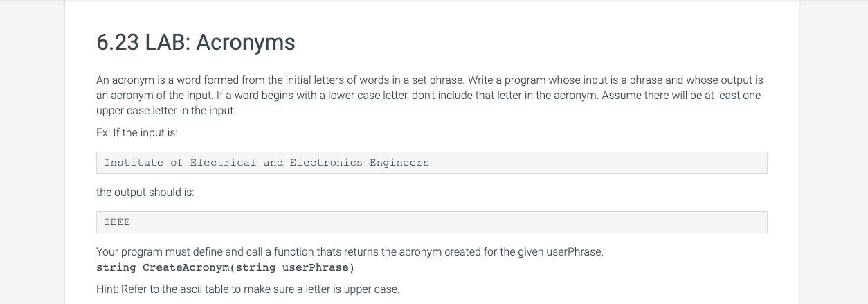The image size is (868, 304).
Task: Click the "6.23 LAB: Acronyms" heading
Action: 196,43
